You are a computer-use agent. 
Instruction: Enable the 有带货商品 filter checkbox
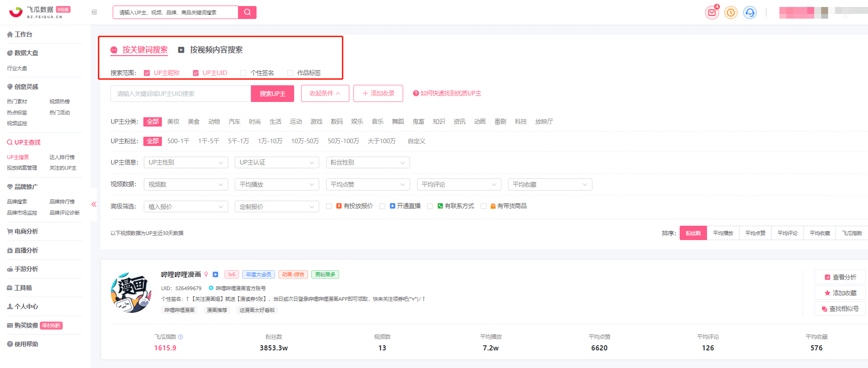pos(483,206)
